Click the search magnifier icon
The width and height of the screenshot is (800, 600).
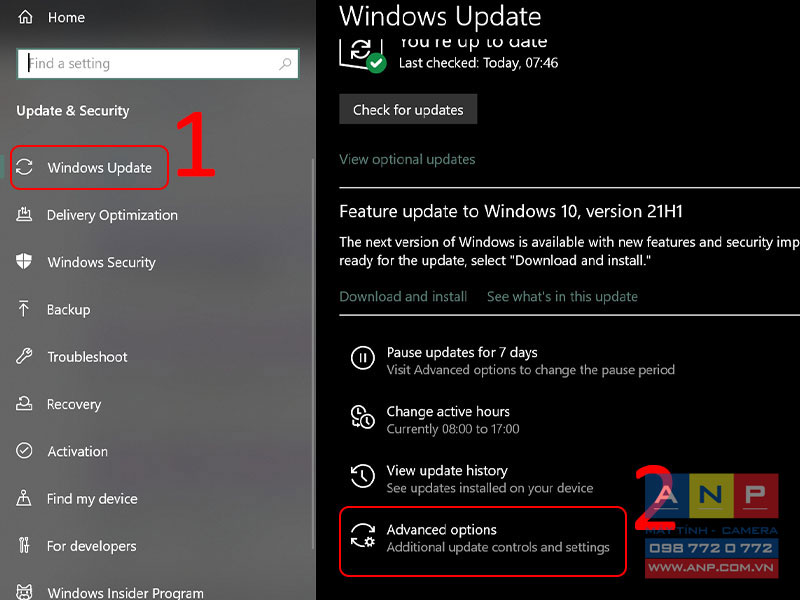pos(285,64)
